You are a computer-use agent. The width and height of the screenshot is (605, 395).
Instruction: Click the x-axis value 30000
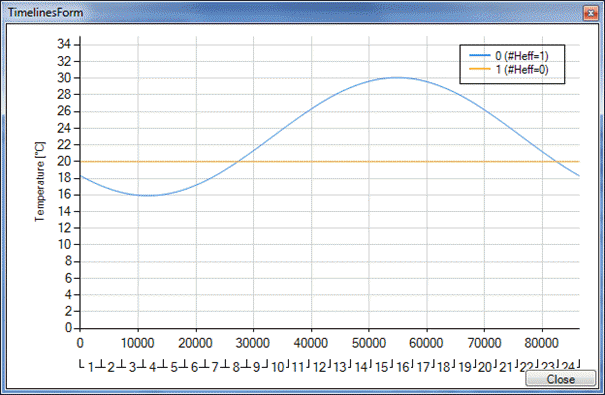click(x=253, y=343)
